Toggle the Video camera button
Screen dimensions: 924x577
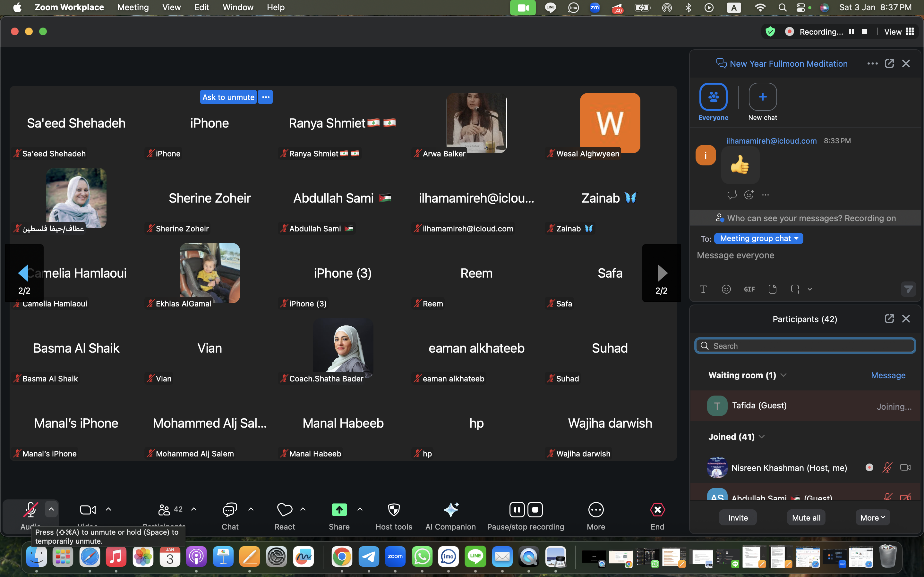[88, 510]
